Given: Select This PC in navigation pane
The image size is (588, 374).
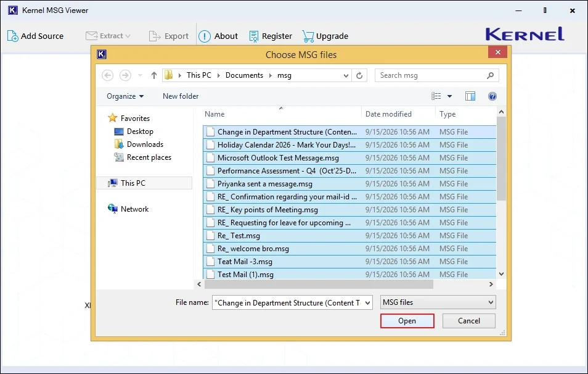Looking at the screenshot, I should (x=144, y=183).
